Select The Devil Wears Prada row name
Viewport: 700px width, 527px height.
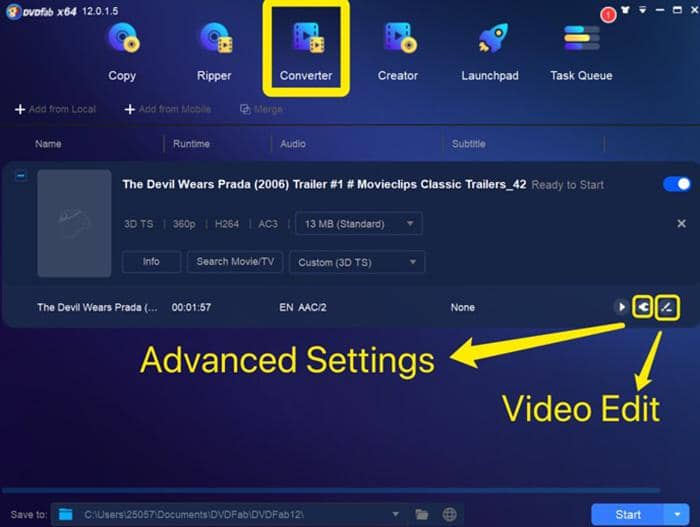tap(97, 308)
